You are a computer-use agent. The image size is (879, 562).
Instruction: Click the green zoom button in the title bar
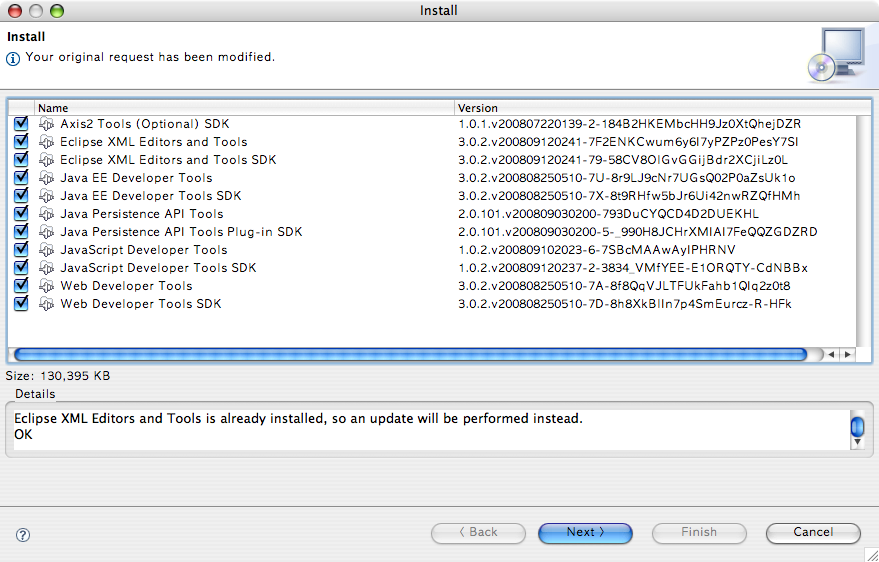[57, 11]
